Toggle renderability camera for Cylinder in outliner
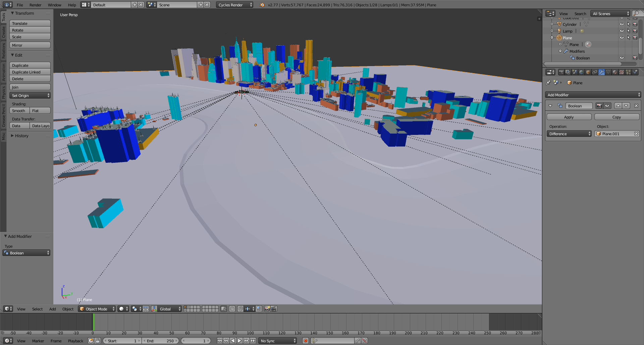This screenshot has width=644, height=345. point(635,24)
